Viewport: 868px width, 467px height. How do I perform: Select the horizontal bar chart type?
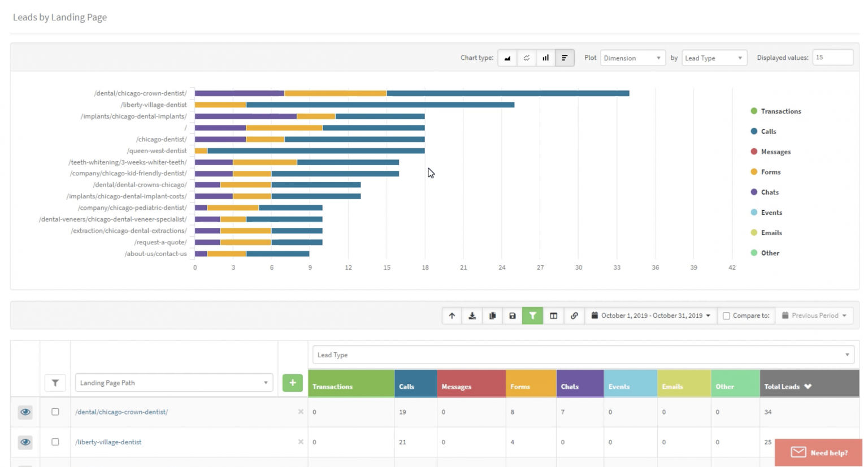click(x=565, y=57)
